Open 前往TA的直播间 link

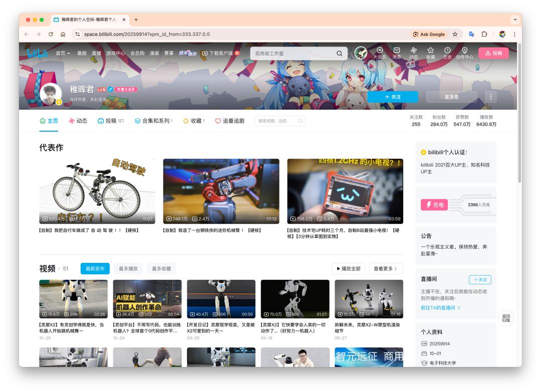click(440, 307)
